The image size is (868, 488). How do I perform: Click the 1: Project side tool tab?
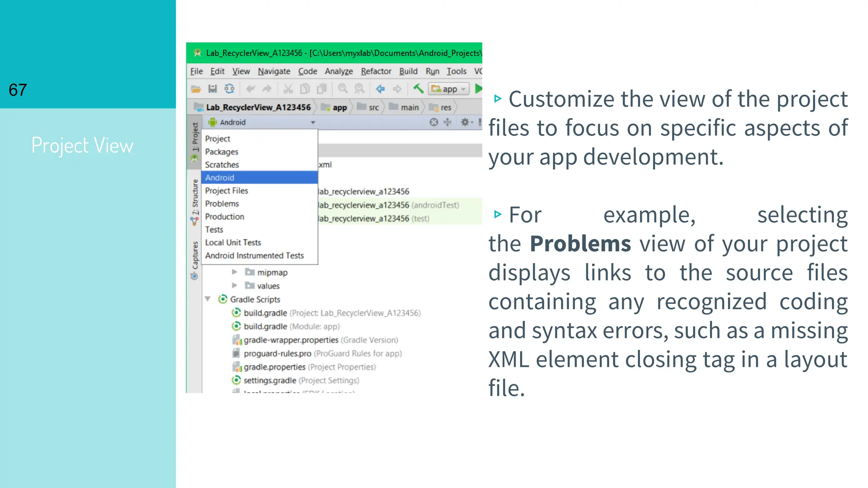coord(195,142)
